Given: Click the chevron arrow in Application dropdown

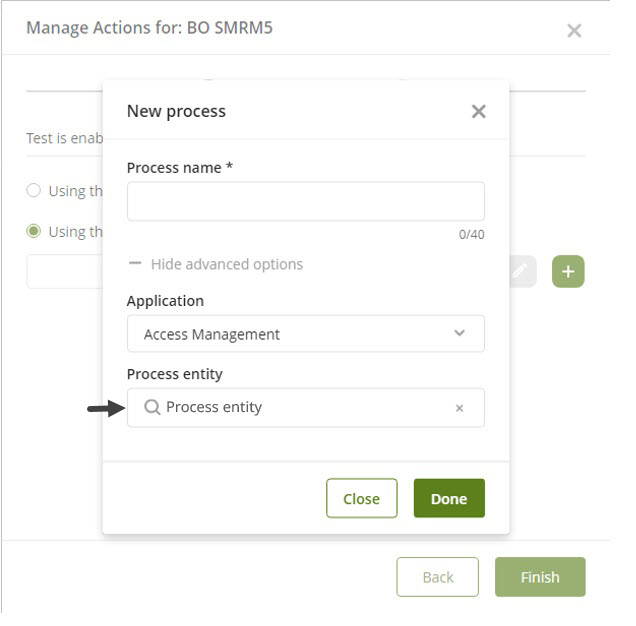Looking at the screenshot, I should point(459,334).
